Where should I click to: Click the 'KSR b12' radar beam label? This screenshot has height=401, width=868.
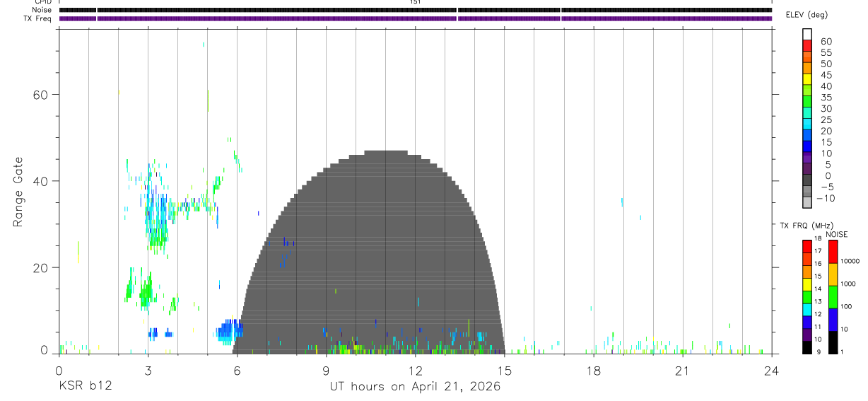pyautogui.click(x=85, y=386)
